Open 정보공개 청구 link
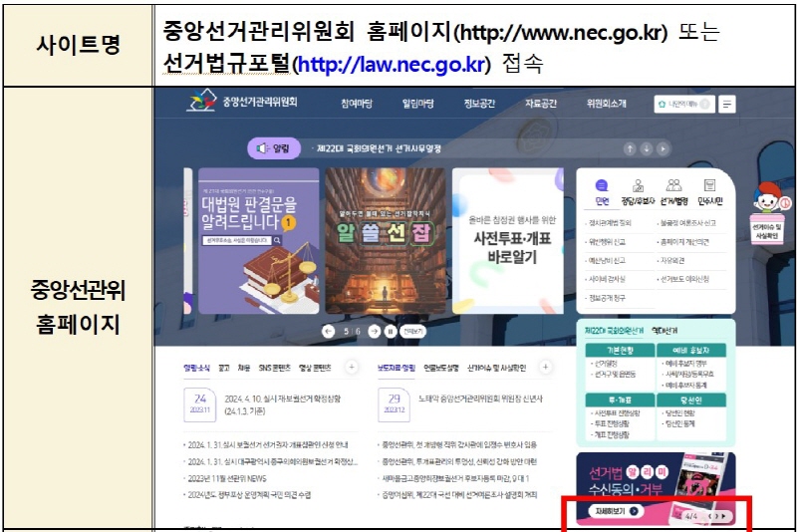 [606, 298]
